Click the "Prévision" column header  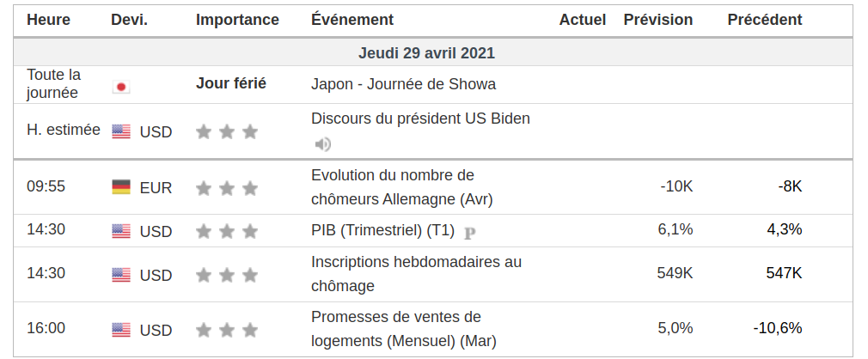coord(658,19)
